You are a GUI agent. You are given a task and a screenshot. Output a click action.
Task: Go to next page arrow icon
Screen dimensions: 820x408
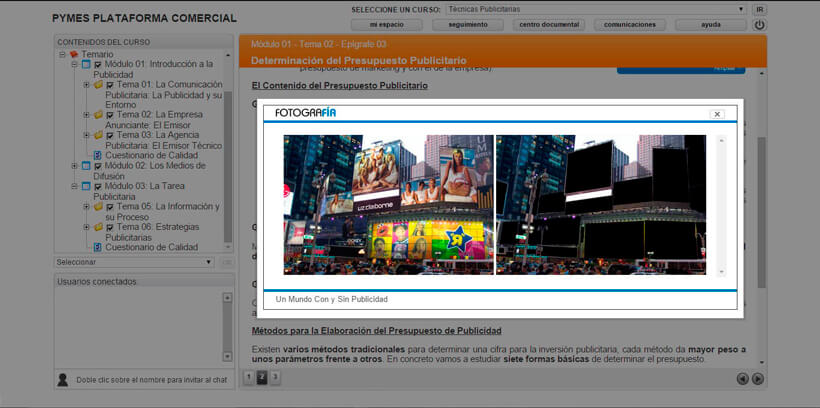758,378
